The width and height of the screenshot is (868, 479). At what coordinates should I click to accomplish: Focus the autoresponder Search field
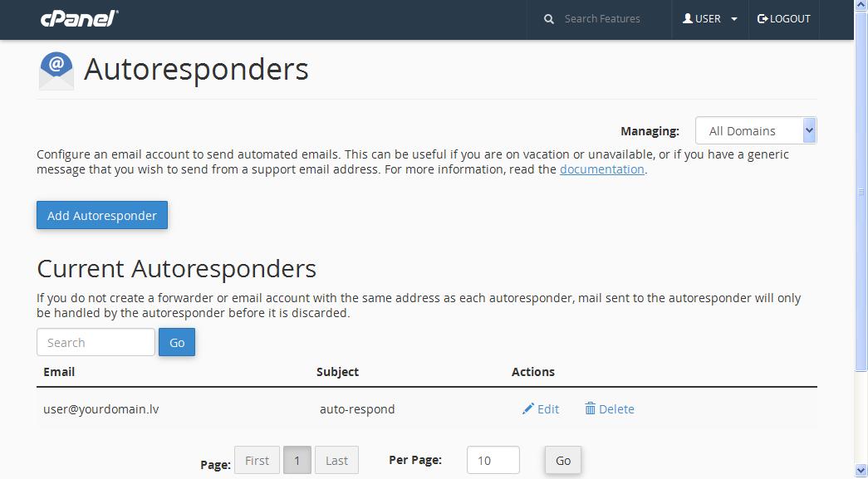click(96, 342)
